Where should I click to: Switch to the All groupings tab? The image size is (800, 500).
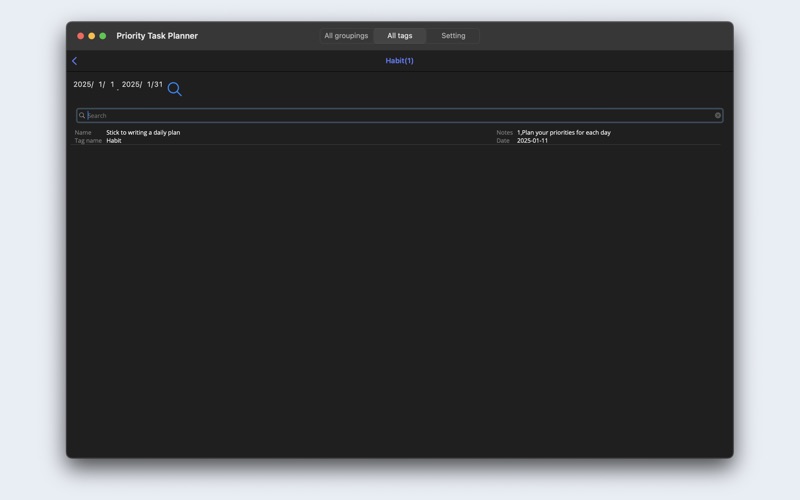[346, 36]
